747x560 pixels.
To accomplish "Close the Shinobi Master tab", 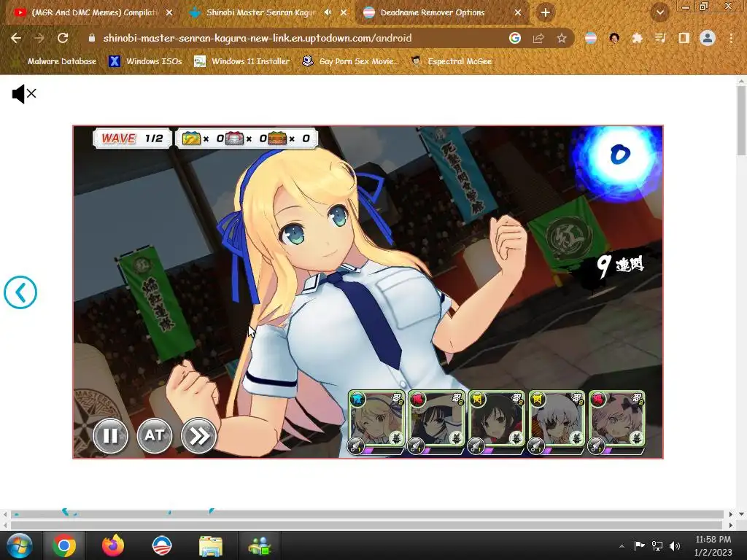I will click(344, 12).
